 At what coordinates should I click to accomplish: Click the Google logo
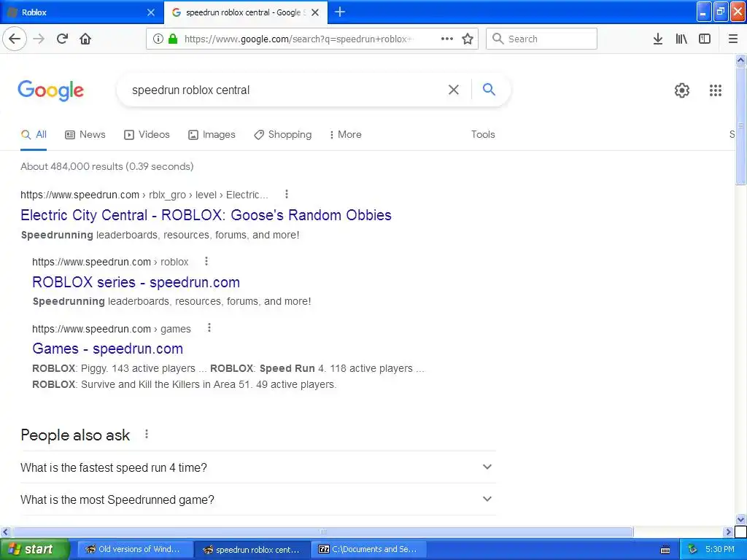pyautogui.click(x=51, y=90)
